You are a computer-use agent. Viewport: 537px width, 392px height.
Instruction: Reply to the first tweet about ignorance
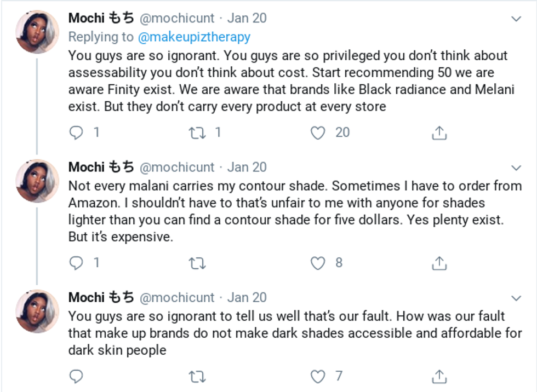[77, 133]
